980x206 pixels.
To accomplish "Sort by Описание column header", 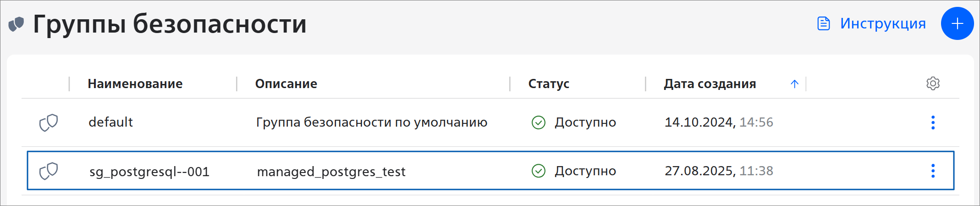I will pyautogui.click(x=286, y=84).
